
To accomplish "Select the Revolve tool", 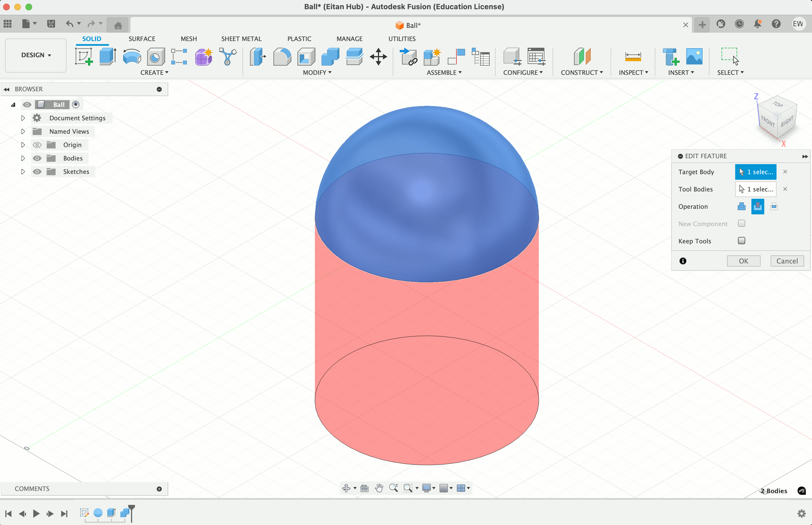I will pyautogui.click(x=132, y=57).
